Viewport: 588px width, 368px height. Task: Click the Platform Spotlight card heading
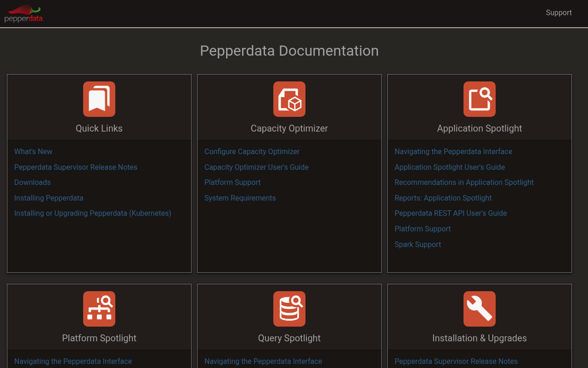[x=99, y=338]
